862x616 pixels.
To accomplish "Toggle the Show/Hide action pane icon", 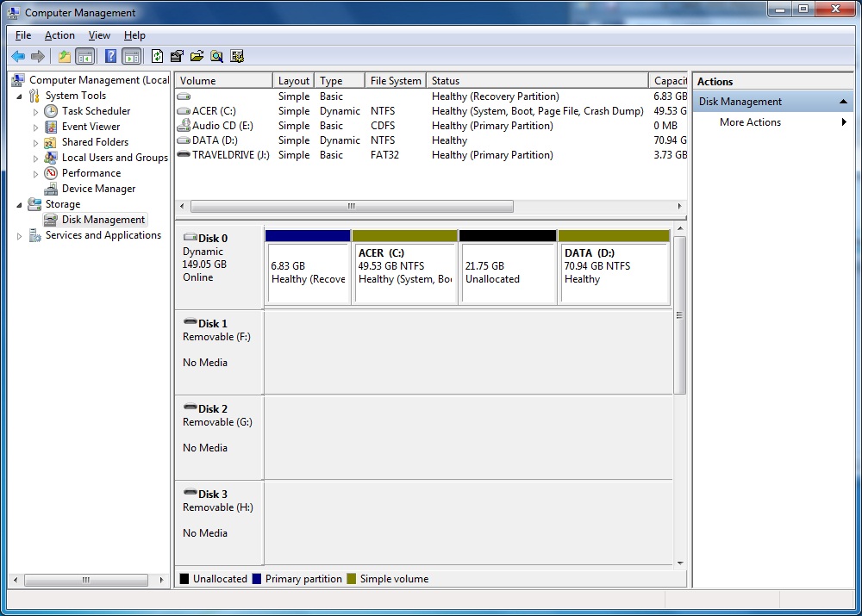I will 131,55.
